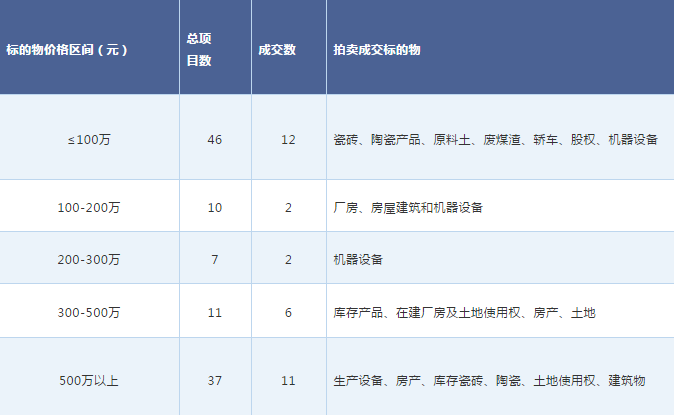Click the total count value 7
This screenshot has width=674, height=415.
click(214, 260)
